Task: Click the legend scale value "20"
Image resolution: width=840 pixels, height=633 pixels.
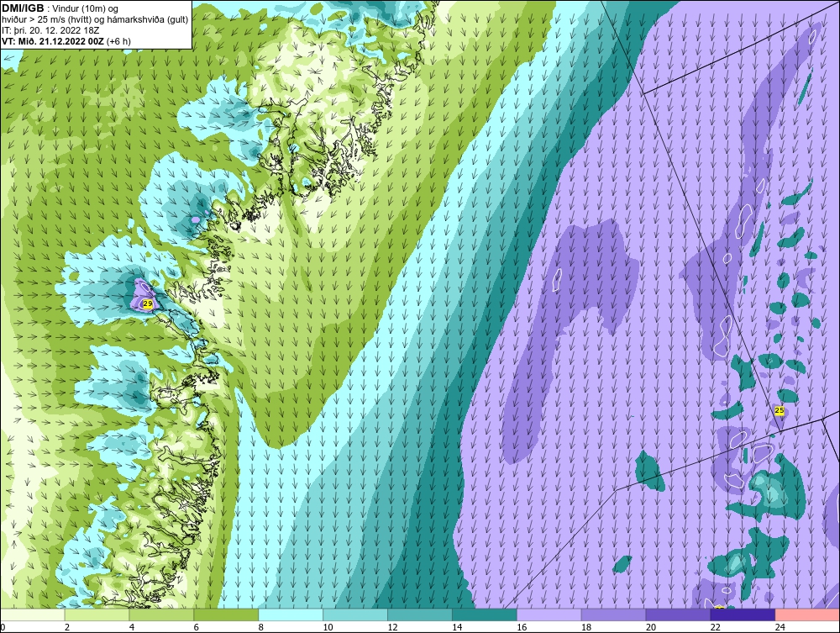Action: pos(651,627)
